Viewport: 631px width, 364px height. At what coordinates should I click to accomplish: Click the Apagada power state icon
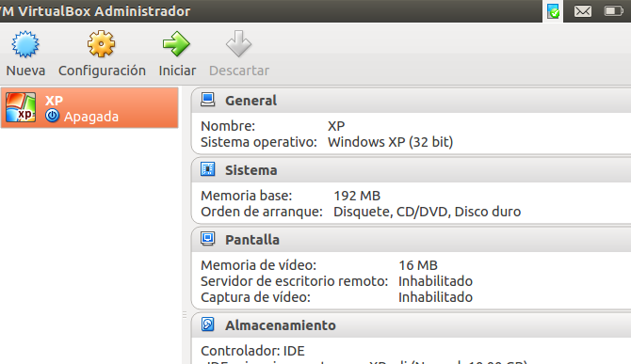53,116
